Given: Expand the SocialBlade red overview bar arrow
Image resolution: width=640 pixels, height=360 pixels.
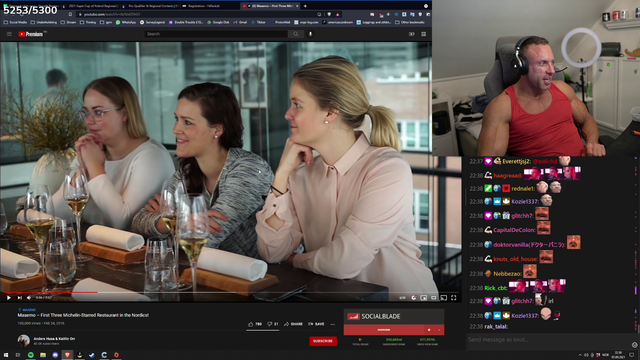Looking at the screenshot, I should [439, 330].
